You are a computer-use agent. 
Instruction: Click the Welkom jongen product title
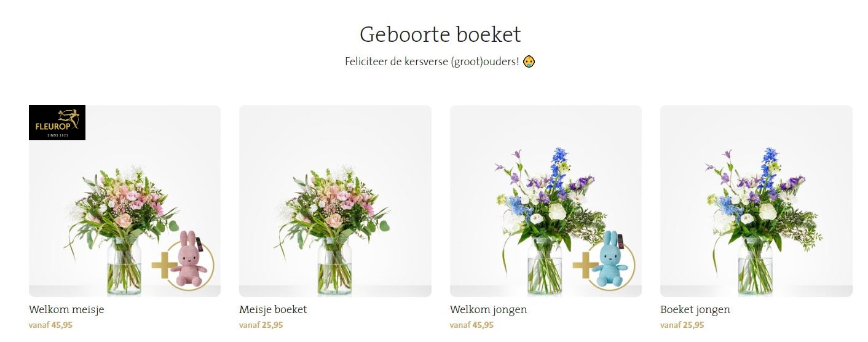click(x=488, y=309)
